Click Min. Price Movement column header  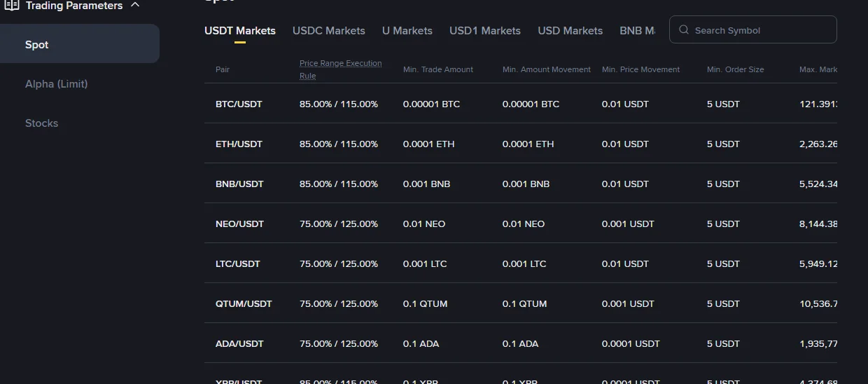[641, 69]
